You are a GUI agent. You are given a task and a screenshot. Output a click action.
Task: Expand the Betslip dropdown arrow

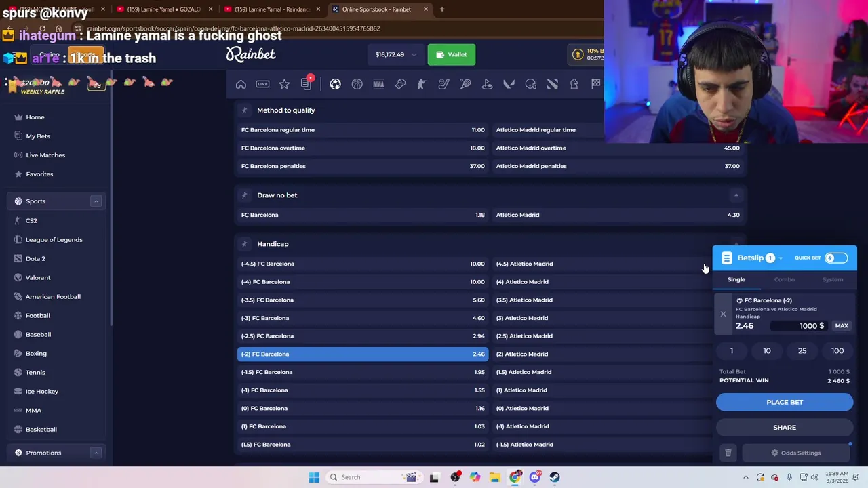pos(781,258)
